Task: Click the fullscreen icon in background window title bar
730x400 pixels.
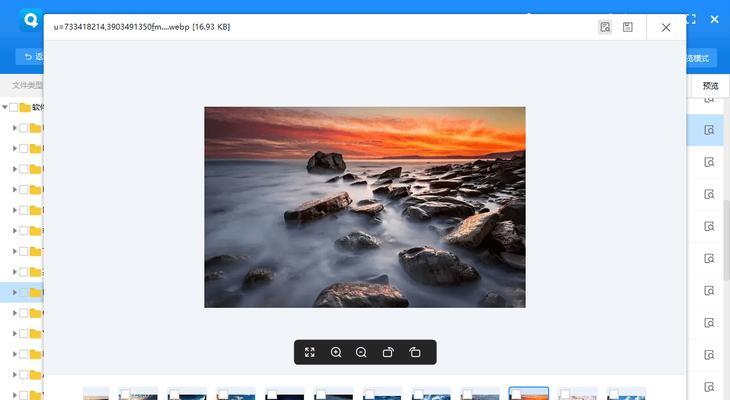Action: [691, 19]
